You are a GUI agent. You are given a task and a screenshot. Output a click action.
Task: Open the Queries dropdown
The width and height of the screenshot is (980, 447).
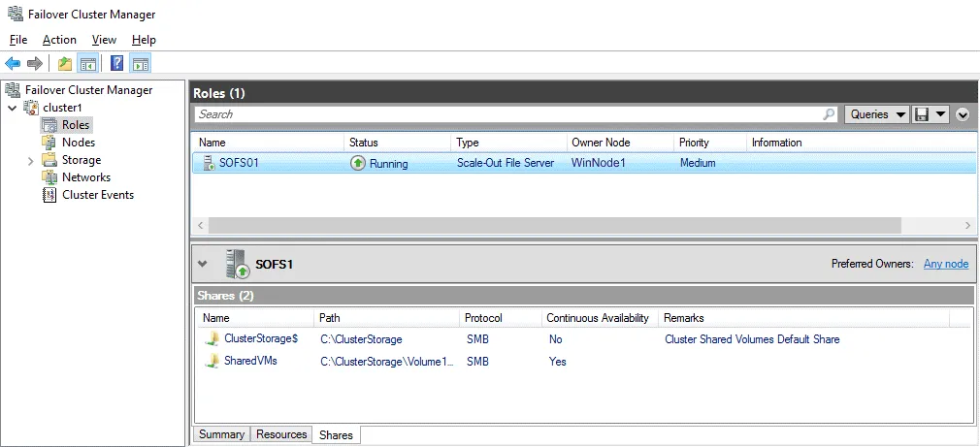click(x=876, y=114)
